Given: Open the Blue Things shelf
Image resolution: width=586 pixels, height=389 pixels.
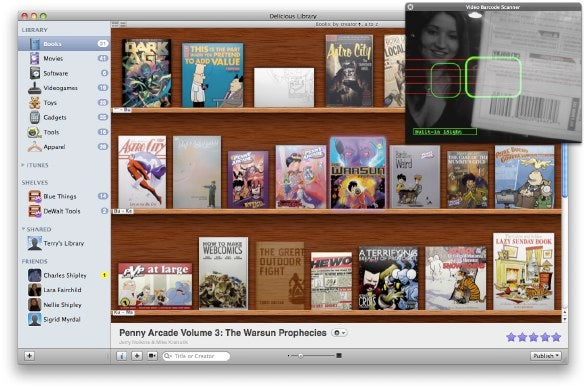Looking at the screenshot, I should [x=64, y=196].
